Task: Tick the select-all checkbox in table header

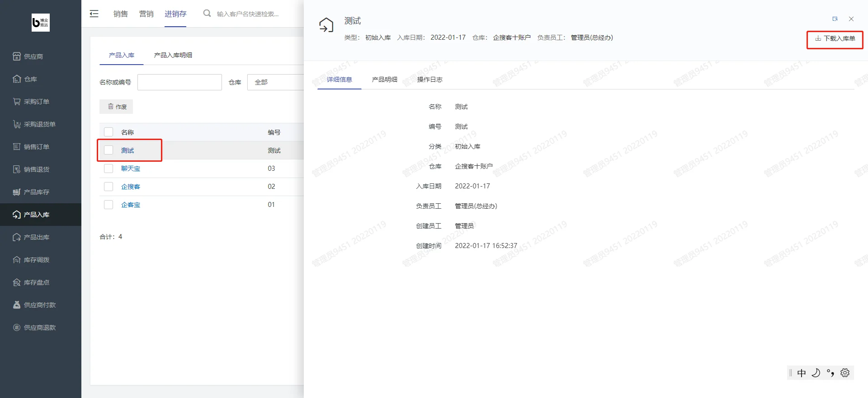Action: (108, 132)
